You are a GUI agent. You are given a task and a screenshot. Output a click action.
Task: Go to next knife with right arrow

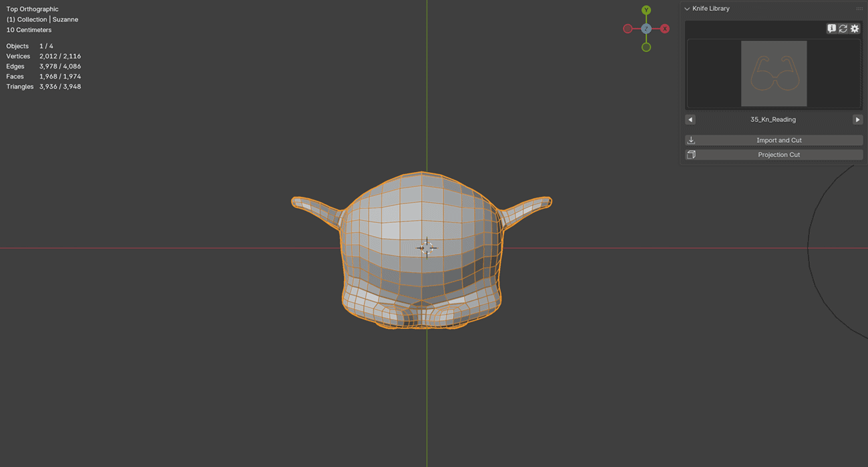click(x=858, y=119)
